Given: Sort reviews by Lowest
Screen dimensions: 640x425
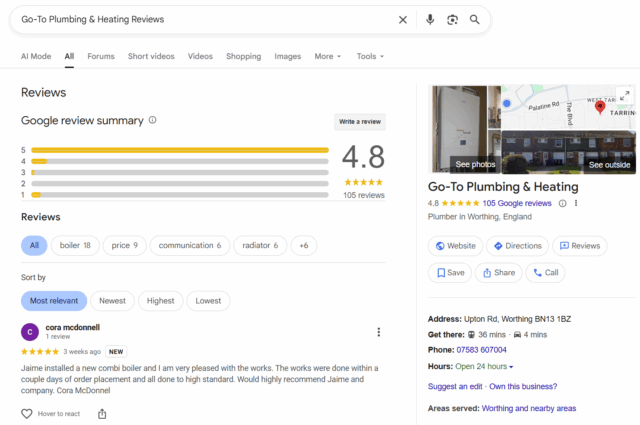Looking at the screenshot, I should 208,301.
